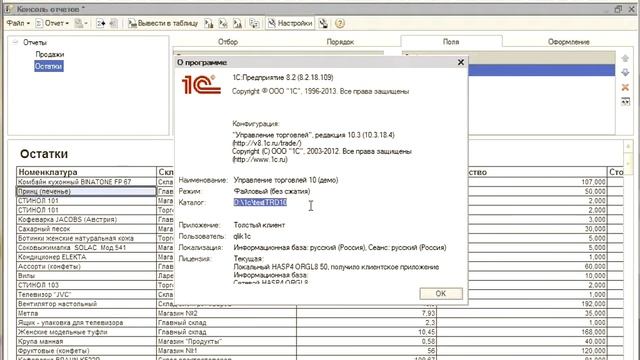
Task: Select the Телевизор "JVC" cell
Action: click(86, 295)
